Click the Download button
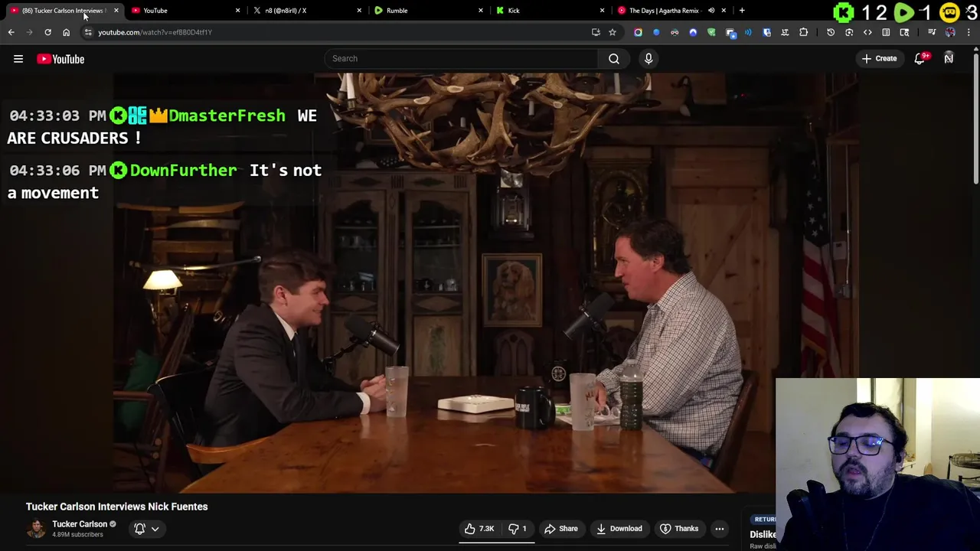 (x=619, y=529)
